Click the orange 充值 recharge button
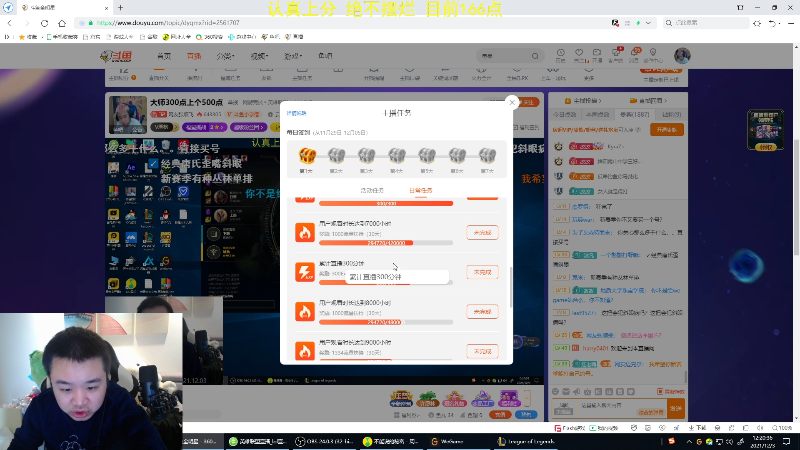 [500, 415]
